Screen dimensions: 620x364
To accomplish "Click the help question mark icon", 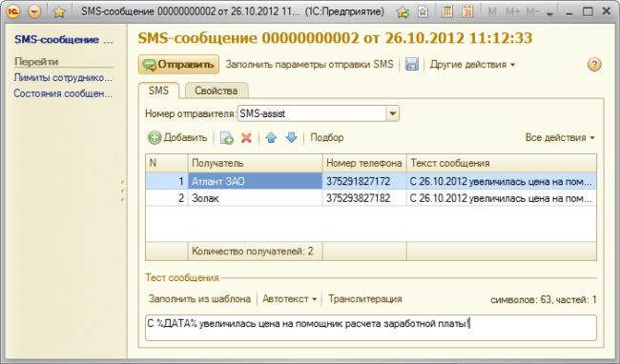I will pyautogui.click(x=594, y=65).
